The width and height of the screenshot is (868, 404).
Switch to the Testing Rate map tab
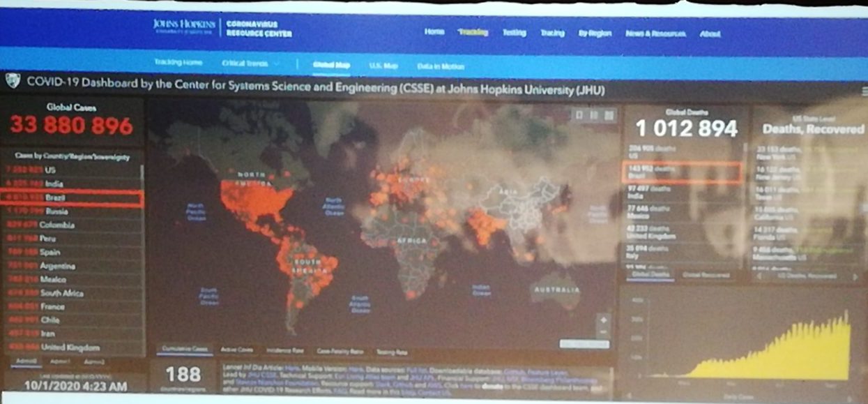click(392, 352)
